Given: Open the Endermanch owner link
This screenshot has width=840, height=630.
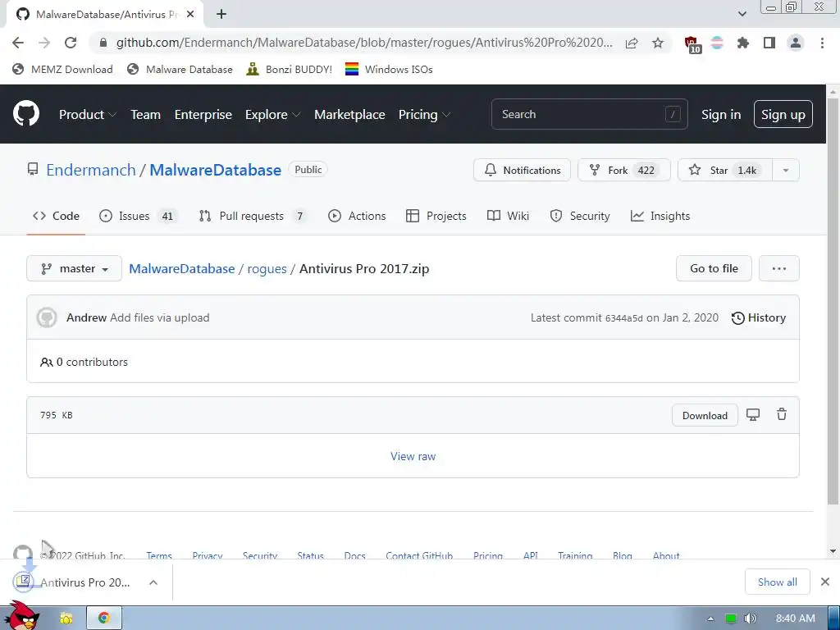Looking at the screenshot, I should (91, 170).
